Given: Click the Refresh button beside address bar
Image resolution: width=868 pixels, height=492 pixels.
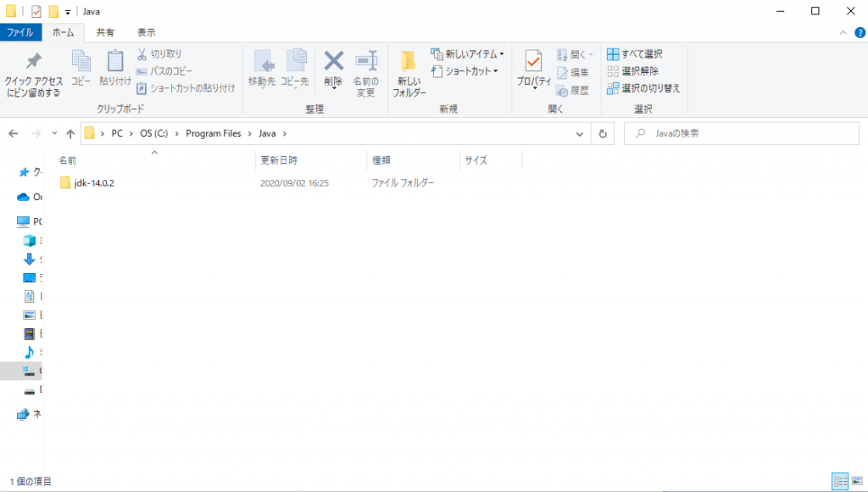Looking at the screenshot, I should [x=603, y=134].
